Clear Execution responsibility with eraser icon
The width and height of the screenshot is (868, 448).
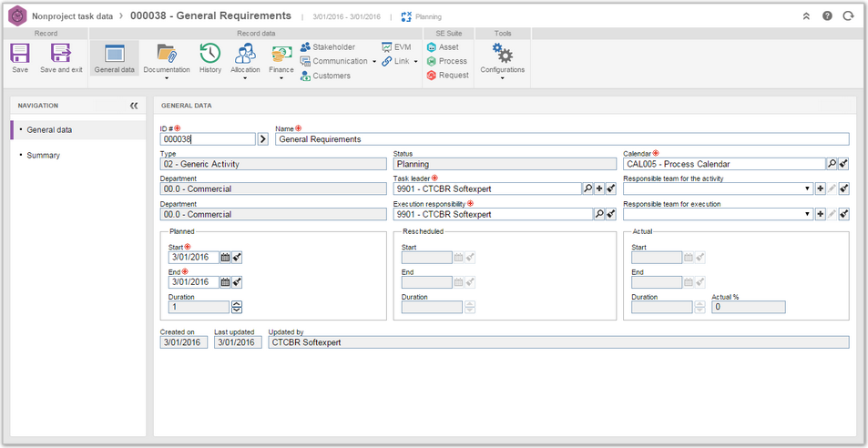tap(610, 213)
